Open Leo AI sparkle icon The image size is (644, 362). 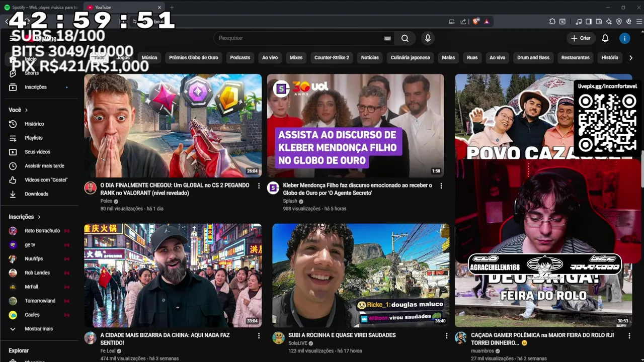coord(609,22)
